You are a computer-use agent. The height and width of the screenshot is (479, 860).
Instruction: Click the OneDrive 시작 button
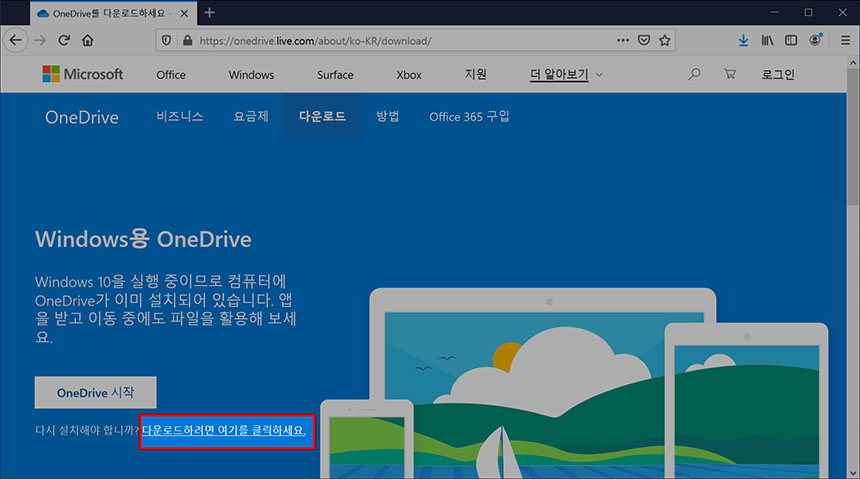[95, 392]
